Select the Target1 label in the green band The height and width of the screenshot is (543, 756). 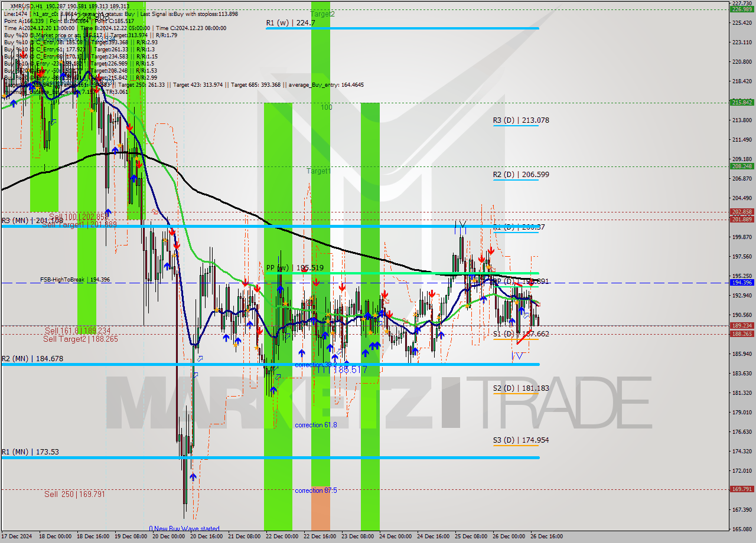[319, 171]
